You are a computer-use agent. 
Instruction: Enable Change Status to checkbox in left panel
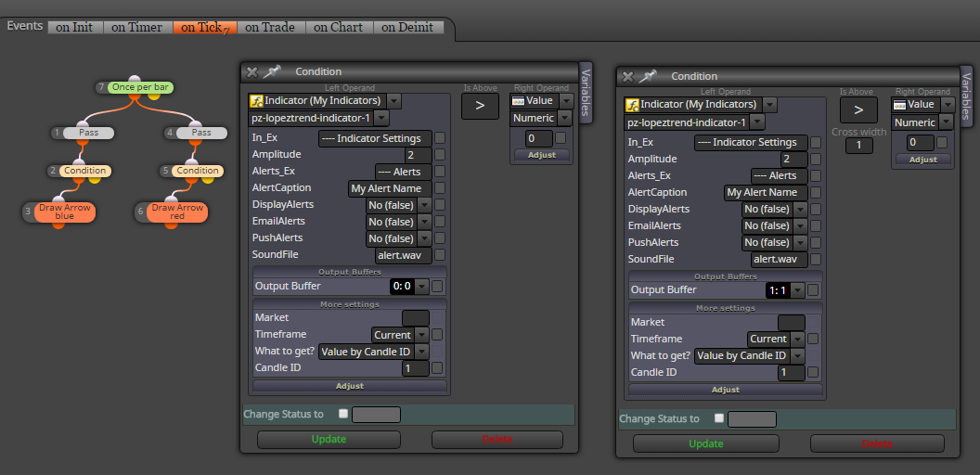pos(342,414)
